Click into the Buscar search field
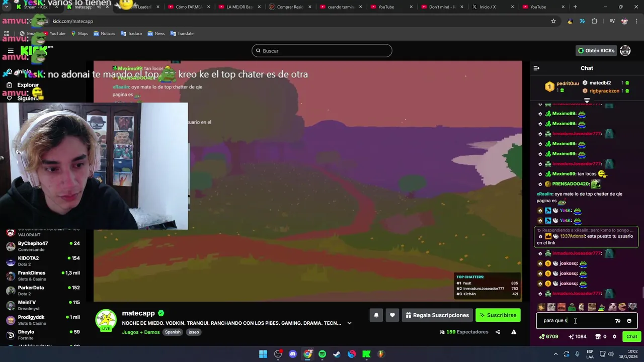The image size is (644, 362). [x=322, y=51]
